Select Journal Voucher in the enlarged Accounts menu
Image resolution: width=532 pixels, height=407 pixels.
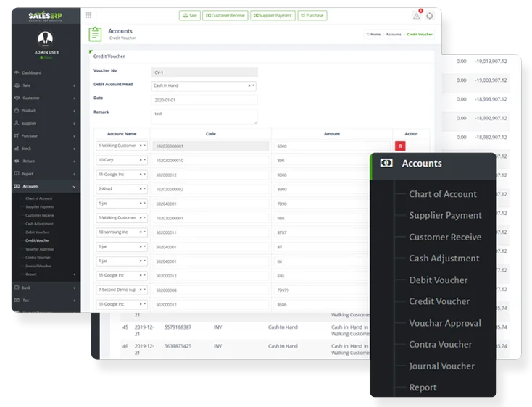point(441,366)
